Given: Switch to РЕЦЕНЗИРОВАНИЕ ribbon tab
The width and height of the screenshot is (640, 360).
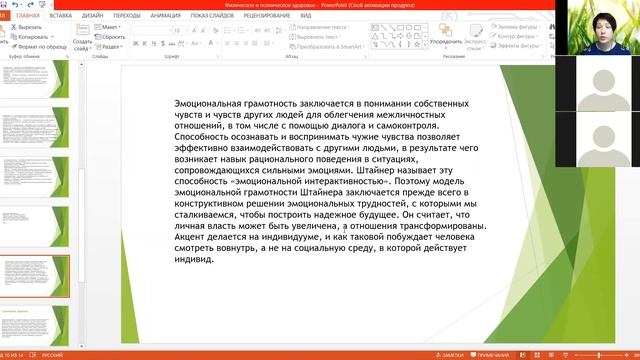Looking at the screenshot, I should click(x=267, y=16).
